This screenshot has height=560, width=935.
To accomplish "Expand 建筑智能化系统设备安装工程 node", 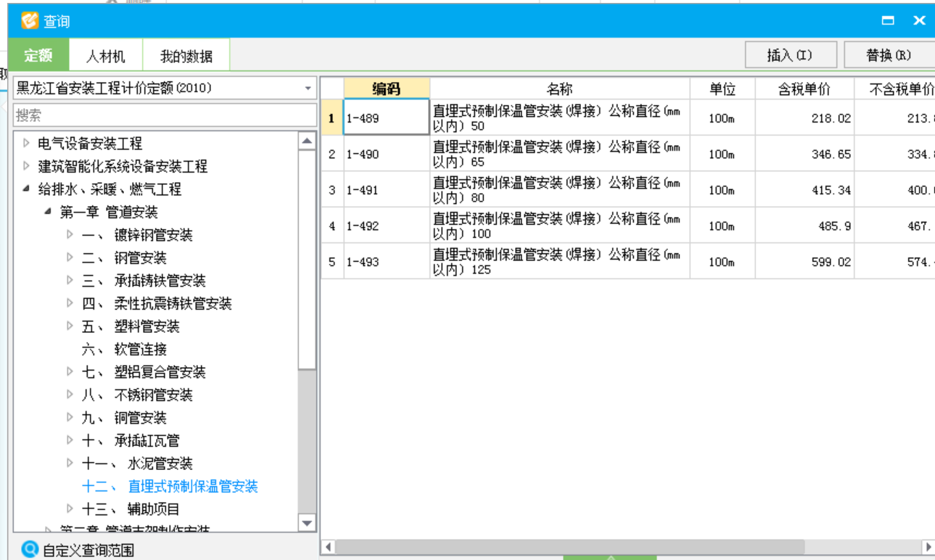I will (27, 166).
